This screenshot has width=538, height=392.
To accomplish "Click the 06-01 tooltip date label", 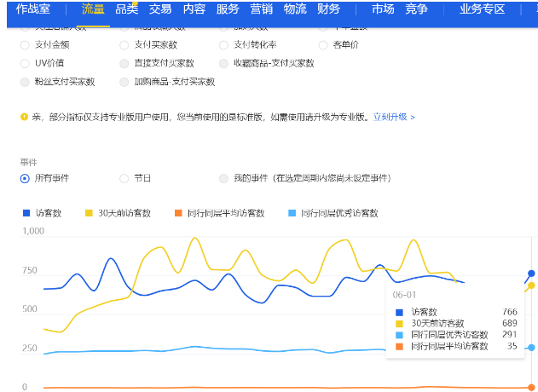I will 404,295.
